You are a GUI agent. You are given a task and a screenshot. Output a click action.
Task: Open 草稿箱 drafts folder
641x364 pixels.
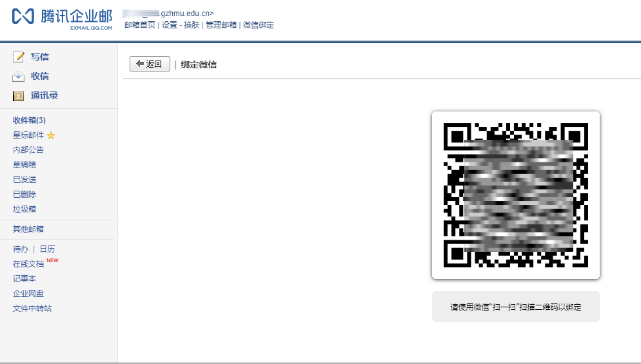[25, 165]
